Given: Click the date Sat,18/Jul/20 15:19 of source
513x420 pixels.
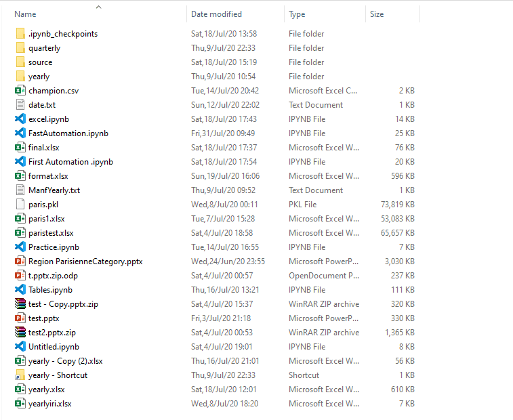Looking at the screenshot, I should 224,62.
